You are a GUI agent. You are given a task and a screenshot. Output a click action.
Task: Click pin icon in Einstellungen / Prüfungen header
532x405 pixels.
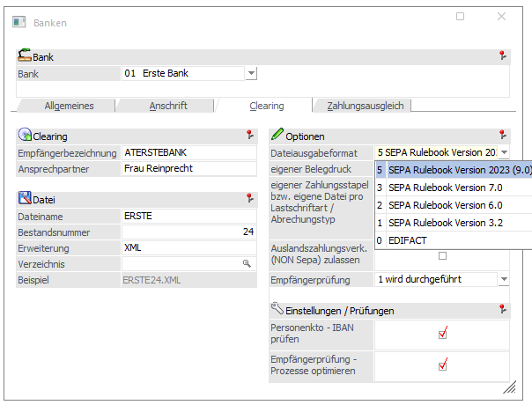[502, 310]
